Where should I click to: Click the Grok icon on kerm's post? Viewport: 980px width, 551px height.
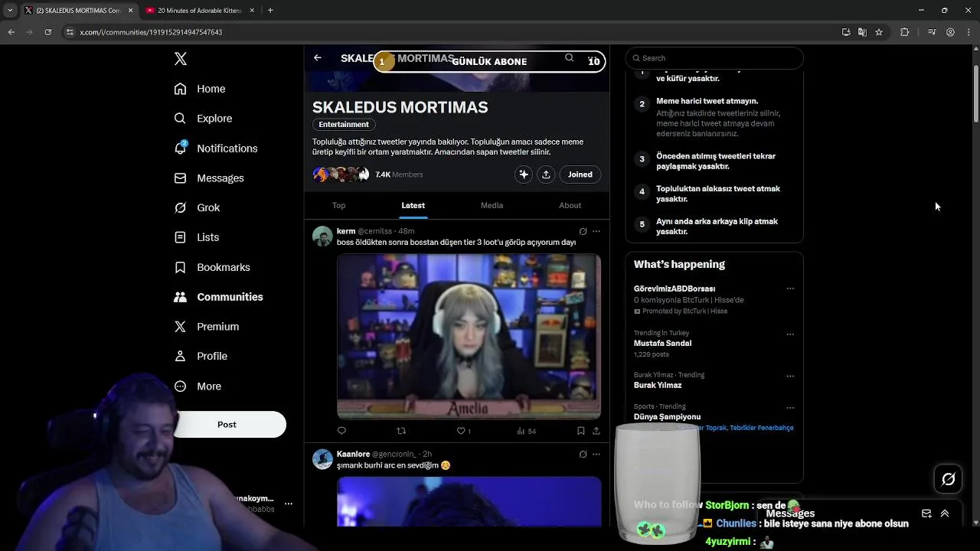point(583,231)
